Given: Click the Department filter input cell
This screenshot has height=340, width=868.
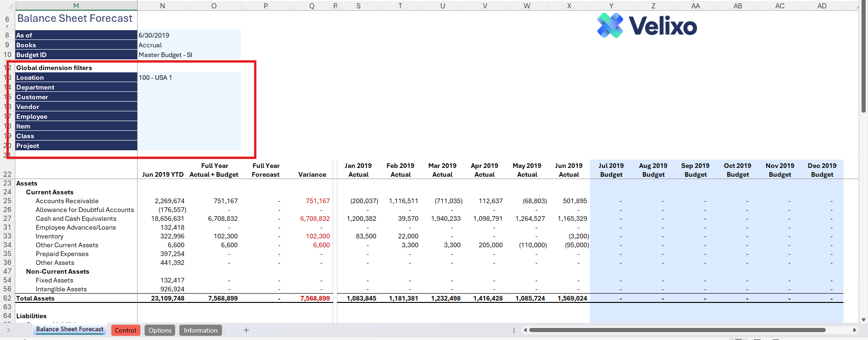Looking at the screenshot, I should click(x=189, y=87).
